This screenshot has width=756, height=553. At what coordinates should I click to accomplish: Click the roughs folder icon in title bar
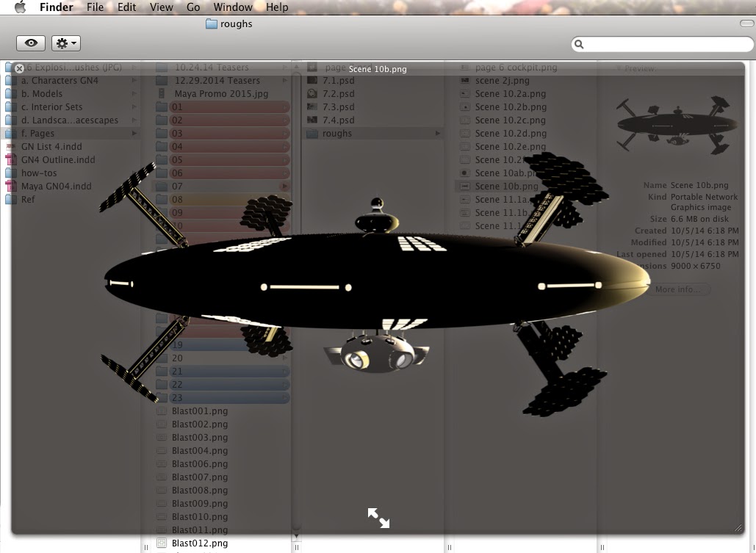pyautogui.click(x=211, y=24)
